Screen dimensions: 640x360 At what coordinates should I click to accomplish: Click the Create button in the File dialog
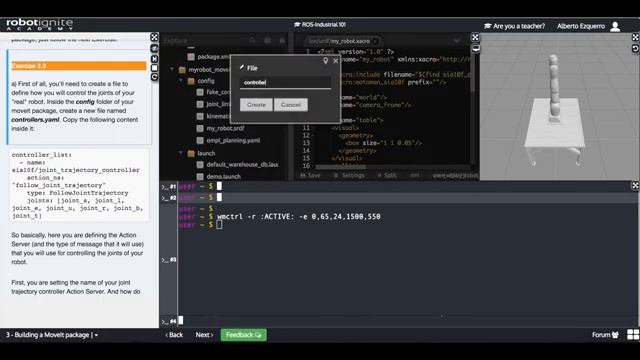click(x=256, y=105)
